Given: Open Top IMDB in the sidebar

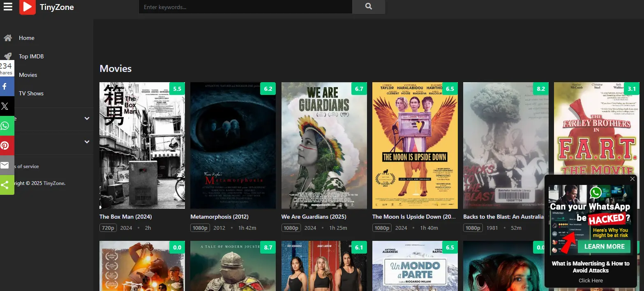Looking at the screenshot, I should [31, 56].
